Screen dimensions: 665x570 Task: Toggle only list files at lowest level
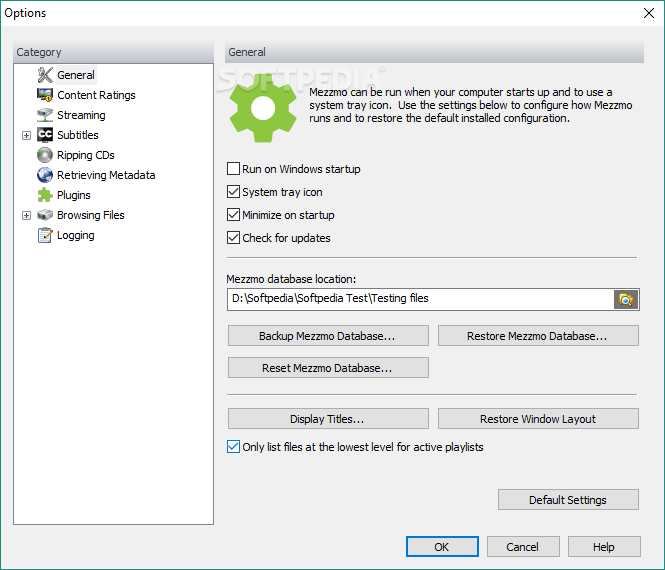(233, 447)
